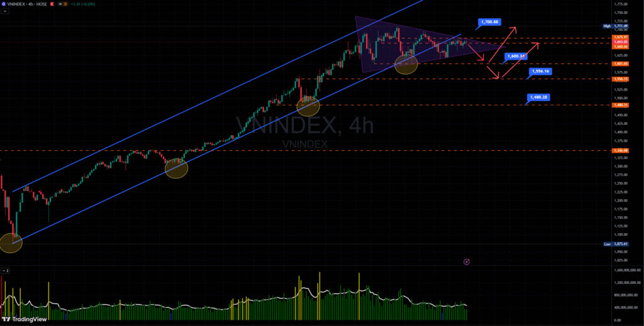Click the red 1,665.05 current price label
The width and height of the screenshot is (644, 326).
click(621, 42)
